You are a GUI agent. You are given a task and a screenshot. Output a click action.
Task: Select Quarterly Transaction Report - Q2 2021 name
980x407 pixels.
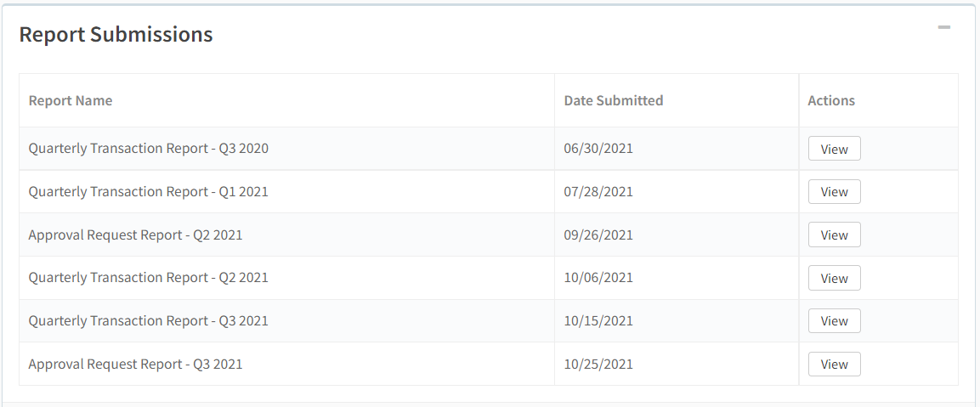[x=148, y=278]
